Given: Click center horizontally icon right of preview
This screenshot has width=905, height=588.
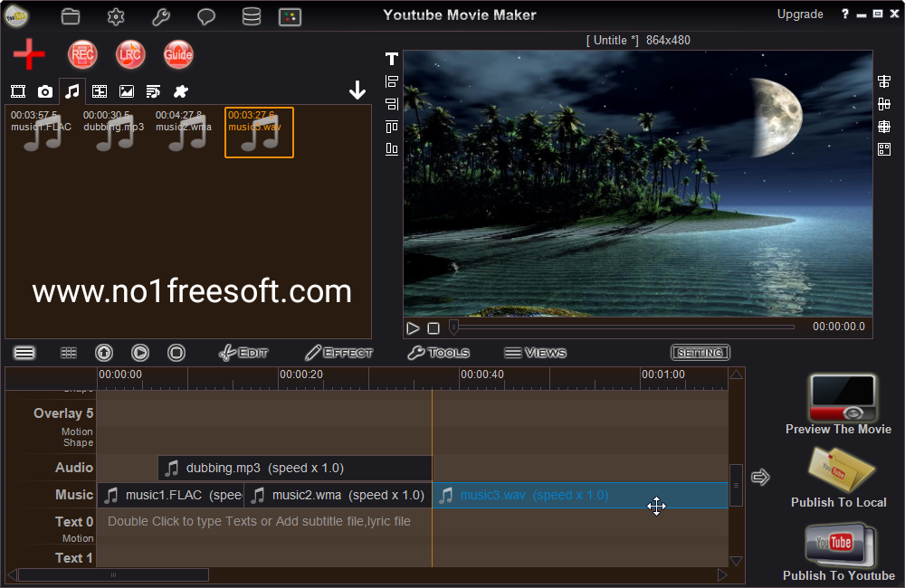Looking at the screenshot, I should point(883,81).
